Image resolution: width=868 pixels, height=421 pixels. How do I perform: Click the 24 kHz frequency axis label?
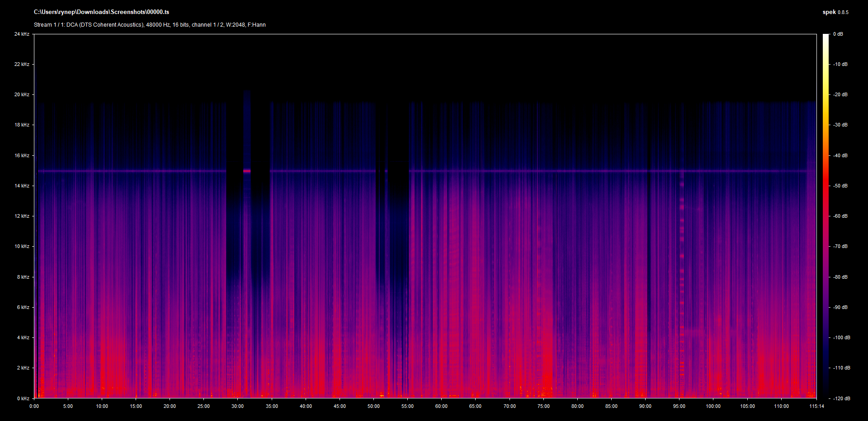(x=22, y=34)
